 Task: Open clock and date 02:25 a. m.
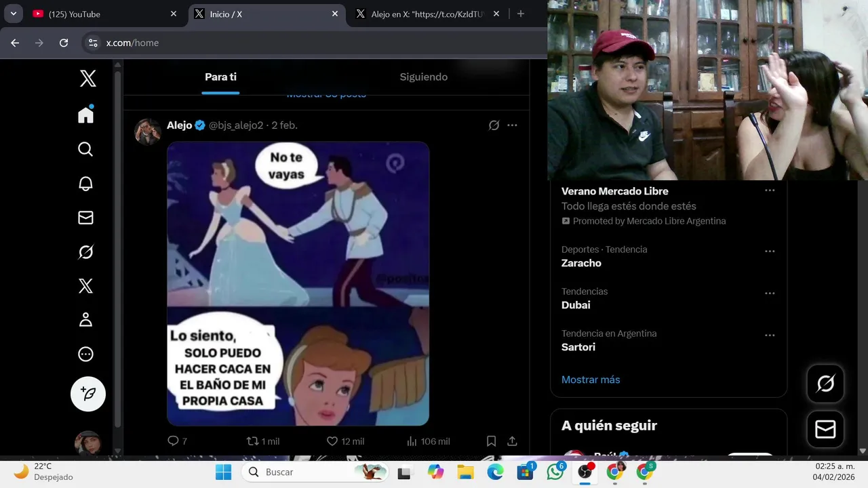point(835,472)
